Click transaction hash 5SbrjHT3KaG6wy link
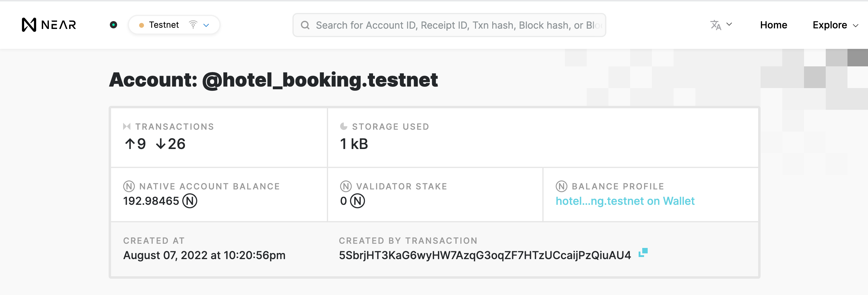Viewport: 868px width, 295px height. (484, 255)
